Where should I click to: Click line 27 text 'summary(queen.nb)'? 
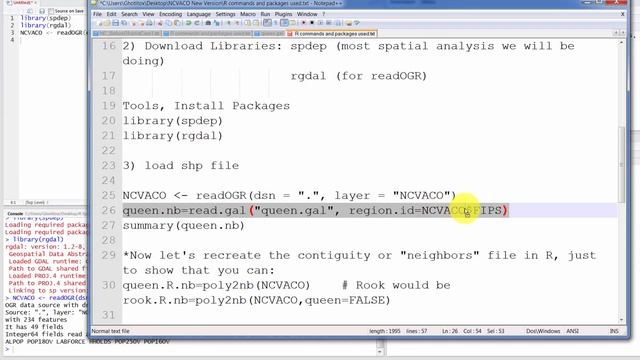tap(184, 225)
